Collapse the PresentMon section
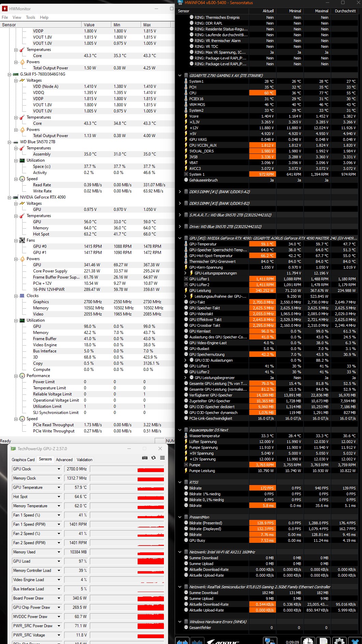The height and width of the screenshot is (644, 362). [x=180, y=517]
